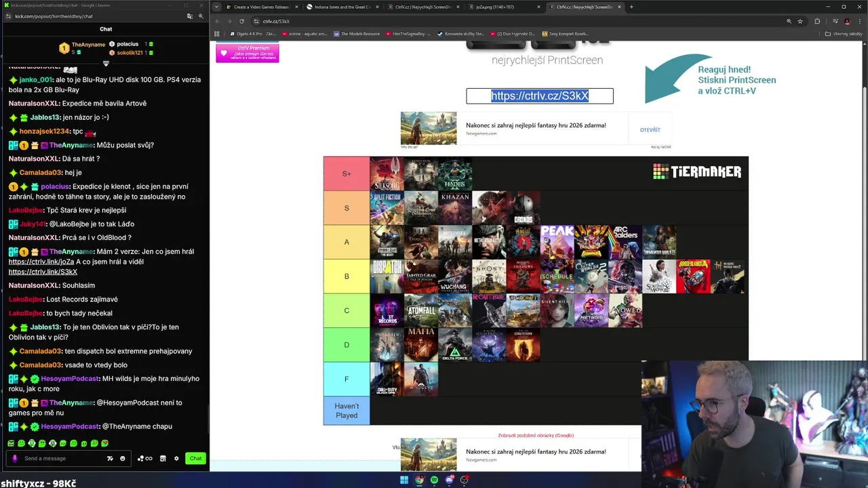Click the PEAK game cover in A tier
This screenshot has height=488, width=868.
(x=557, y=242)
